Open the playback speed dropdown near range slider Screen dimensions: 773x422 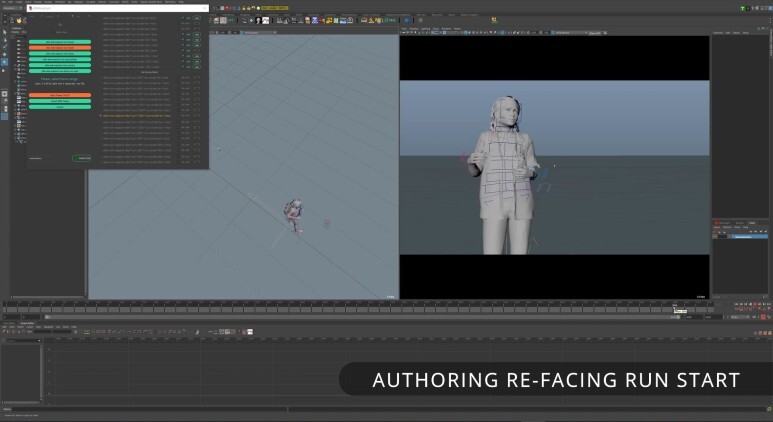click(738, 317)
